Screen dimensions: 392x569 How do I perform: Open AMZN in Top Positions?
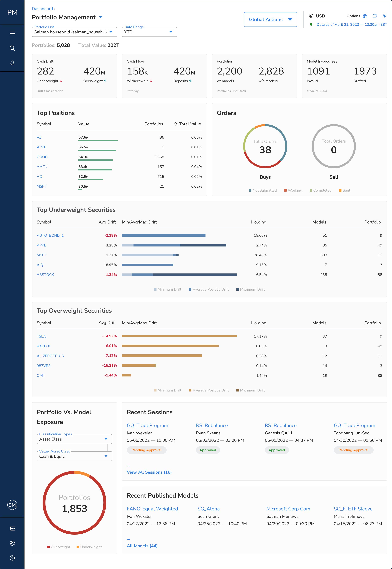[x=42, y=167]
